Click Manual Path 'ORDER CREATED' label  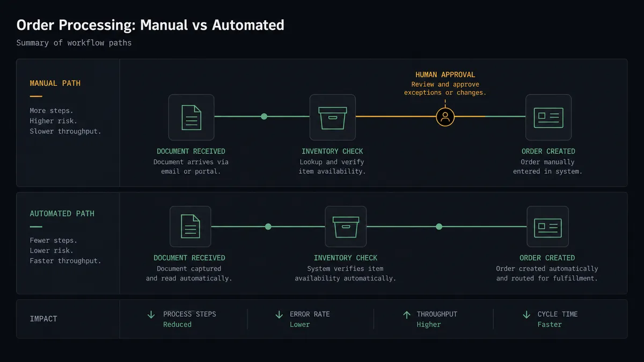coord(548,151)
